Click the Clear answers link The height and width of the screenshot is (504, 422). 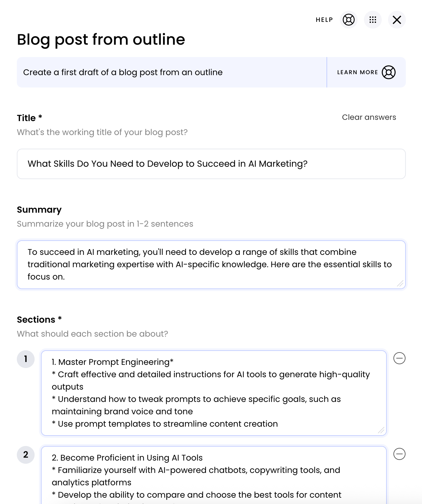(369, 117)
